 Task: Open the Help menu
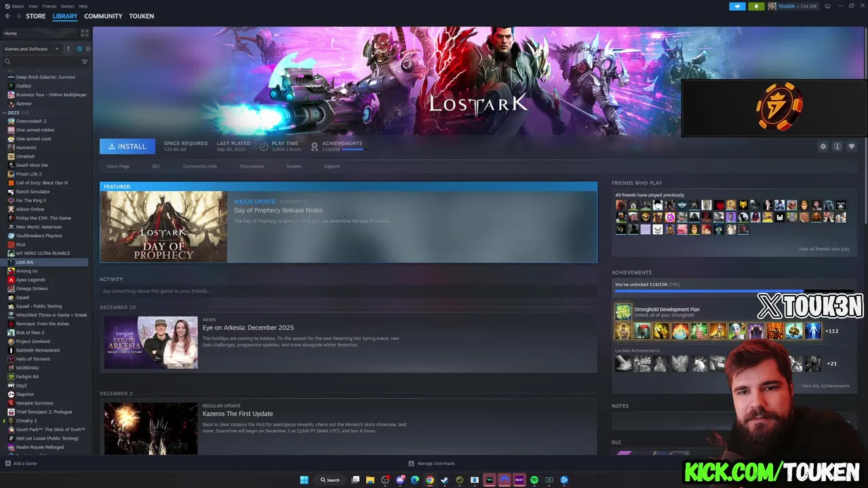point(83,6)
